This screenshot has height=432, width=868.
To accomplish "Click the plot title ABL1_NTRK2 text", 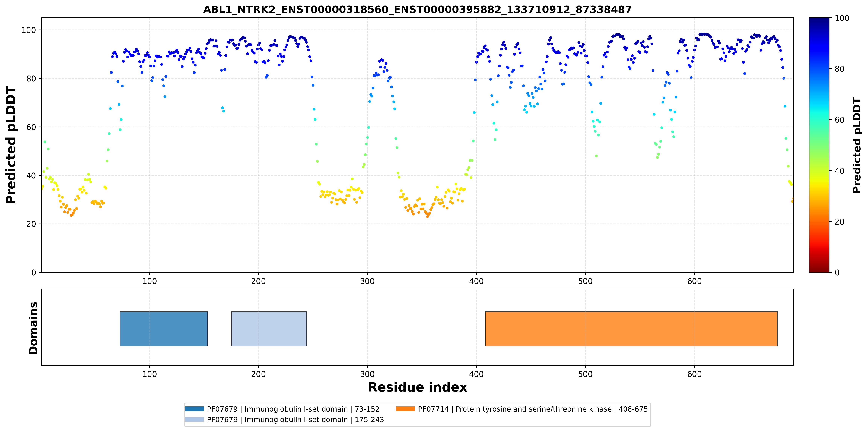I will click(418, 9).
